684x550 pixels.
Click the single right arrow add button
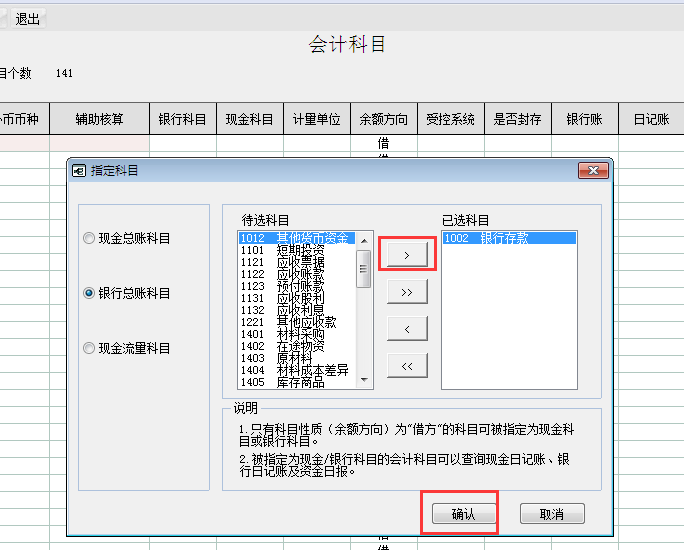point(406,255)
